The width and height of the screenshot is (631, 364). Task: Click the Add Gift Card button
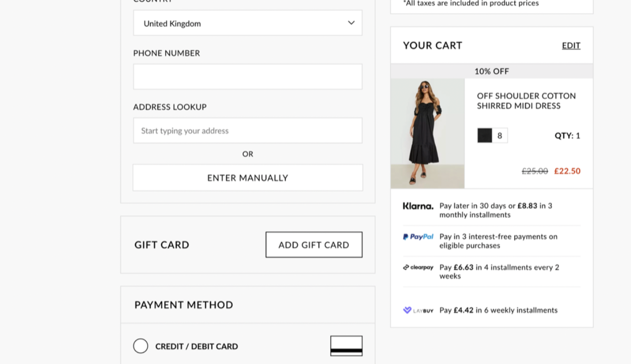pos(314,244)
